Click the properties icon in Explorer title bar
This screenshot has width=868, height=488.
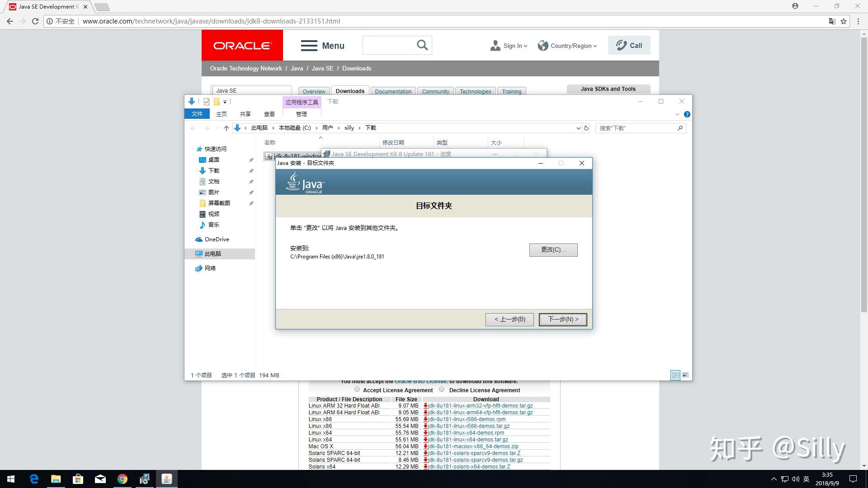point(207,102)
